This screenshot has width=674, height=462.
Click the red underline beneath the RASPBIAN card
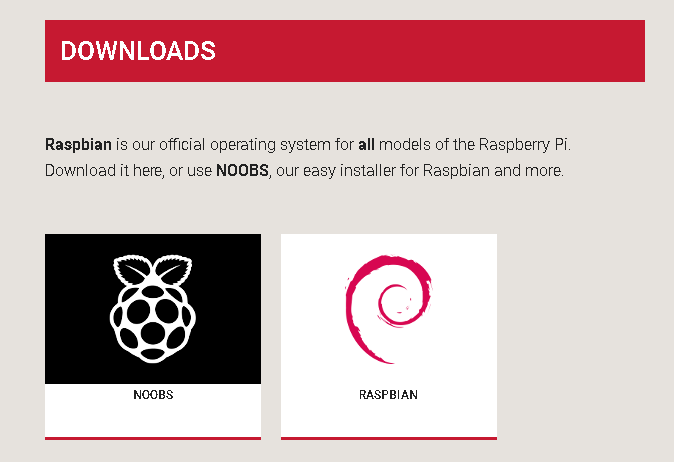388,437
